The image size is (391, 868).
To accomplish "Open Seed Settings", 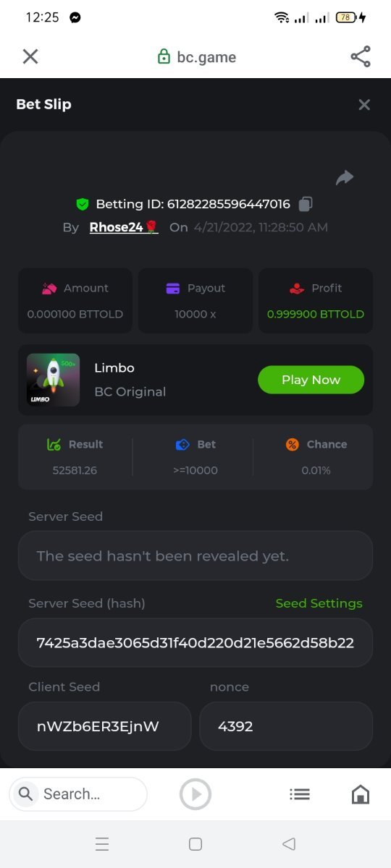I will point(319,603).
